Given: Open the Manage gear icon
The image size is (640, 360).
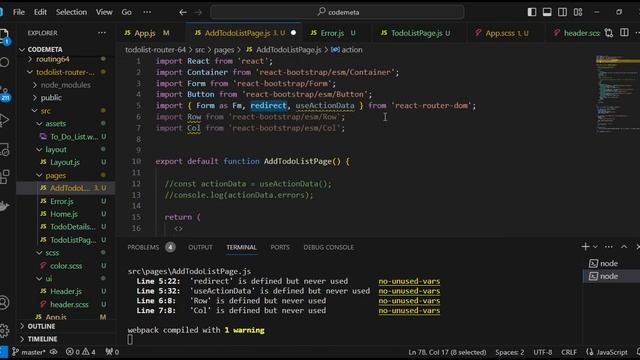Looking at the screenshot, I should (x=4, y=330).
